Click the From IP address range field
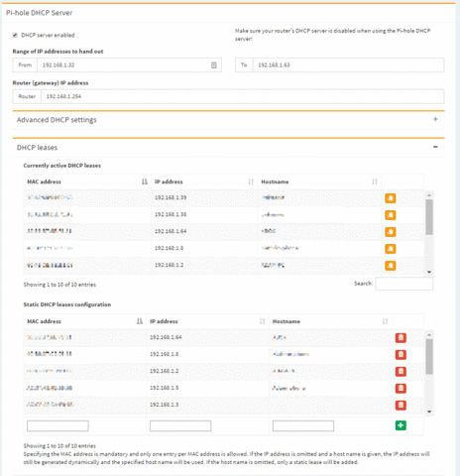Viewport: 460px width, 476px height. pos(129,65)
